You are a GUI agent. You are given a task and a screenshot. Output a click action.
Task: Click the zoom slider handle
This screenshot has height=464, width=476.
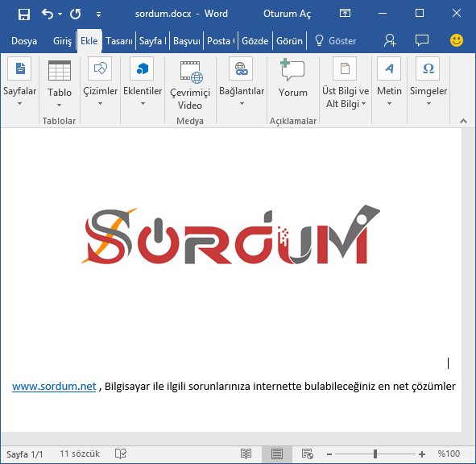coord(375,454)
